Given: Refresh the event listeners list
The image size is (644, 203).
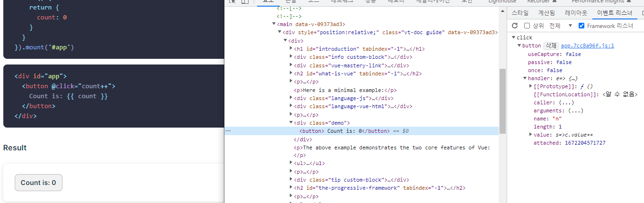Looking at the screenshot, I should pos(515,26).
